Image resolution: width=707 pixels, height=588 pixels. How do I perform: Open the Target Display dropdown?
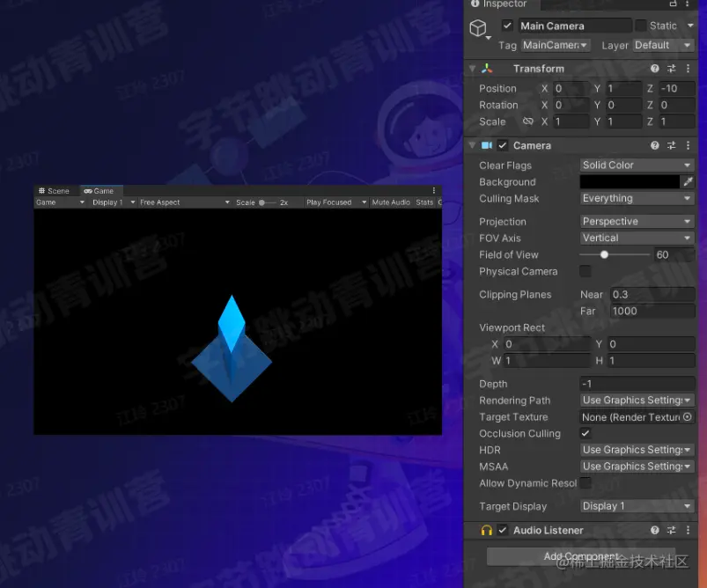[637, 506]
